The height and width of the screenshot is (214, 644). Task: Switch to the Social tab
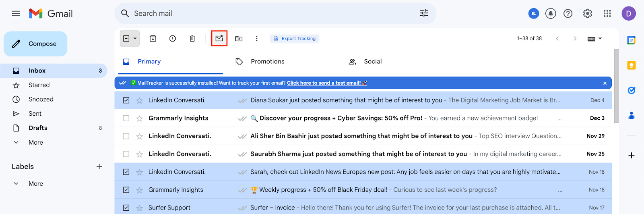click(365, 62)
